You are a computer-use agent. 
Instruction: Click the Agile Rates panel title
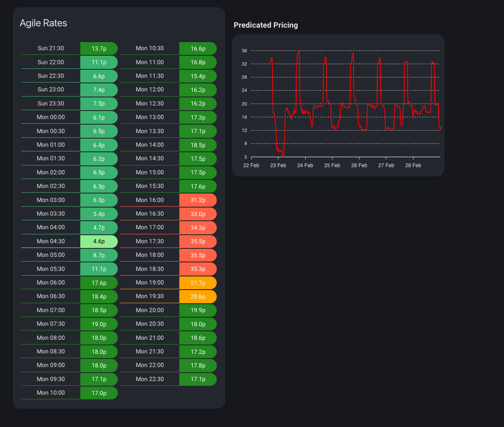[43, 23]
